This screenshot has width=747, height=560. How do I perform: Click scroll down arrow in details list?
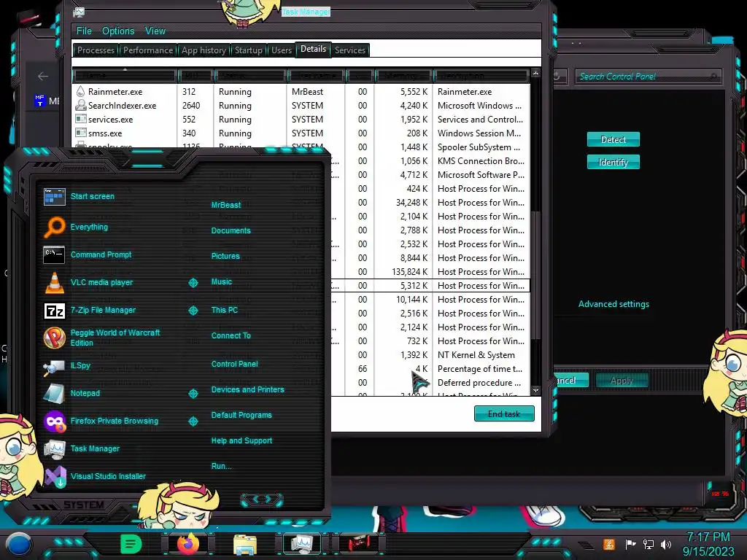tap(536, 391)
